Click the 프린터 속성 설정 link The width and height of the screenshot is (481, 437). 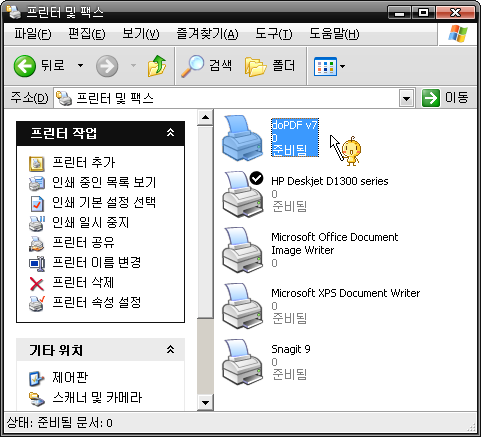click(97, 302)
